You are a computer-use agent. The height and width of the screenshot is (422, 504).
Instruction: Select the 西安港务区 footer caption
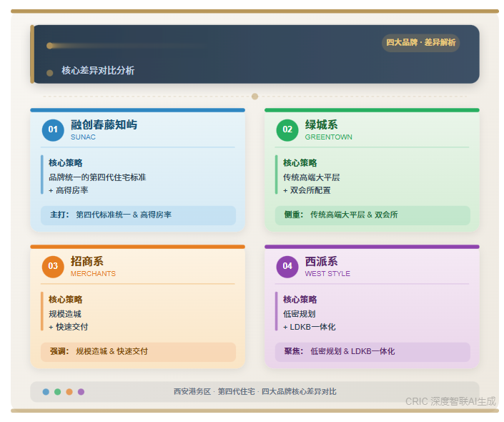point(255,392)
